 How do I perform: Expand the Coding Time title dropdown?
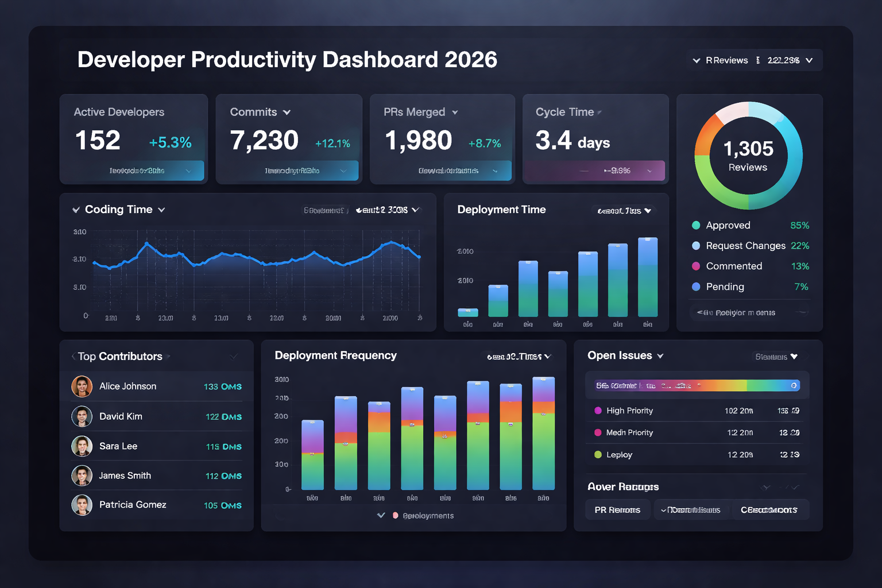click(161, 210)
